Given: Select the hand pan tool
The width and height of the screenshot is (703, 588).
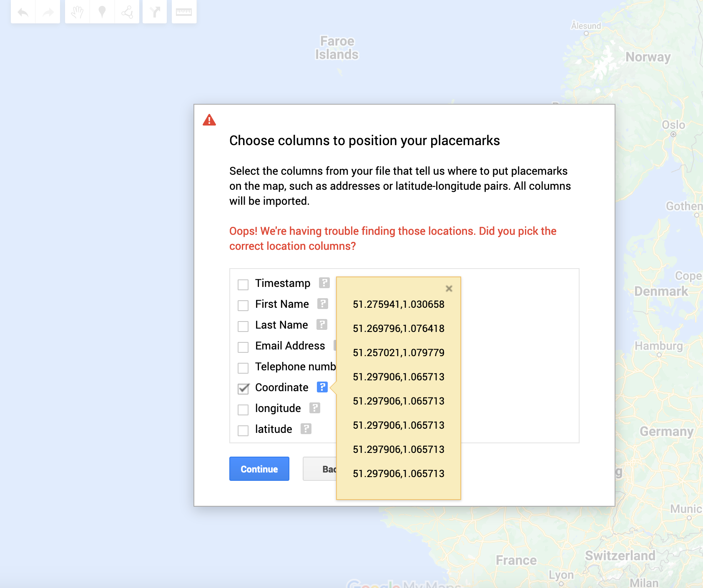Looking at the screenshot, I should point(77,12).
